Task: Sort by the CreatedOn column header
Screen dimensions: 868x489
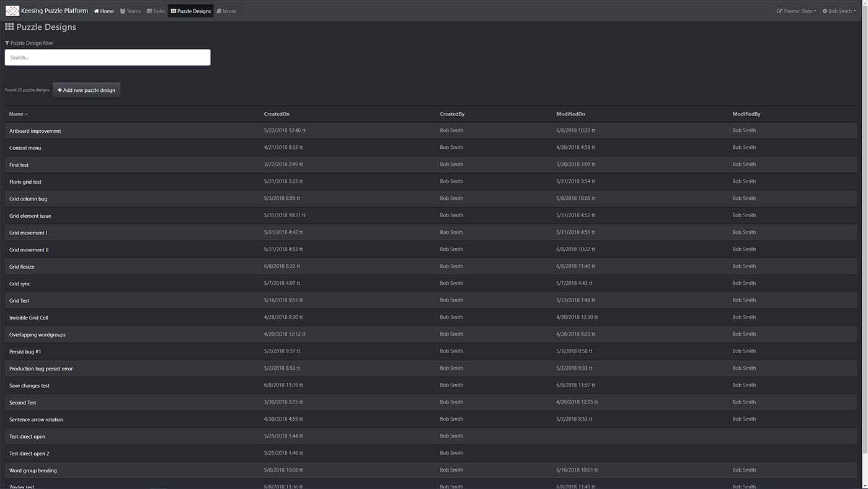Action: [x=277, y=114]
